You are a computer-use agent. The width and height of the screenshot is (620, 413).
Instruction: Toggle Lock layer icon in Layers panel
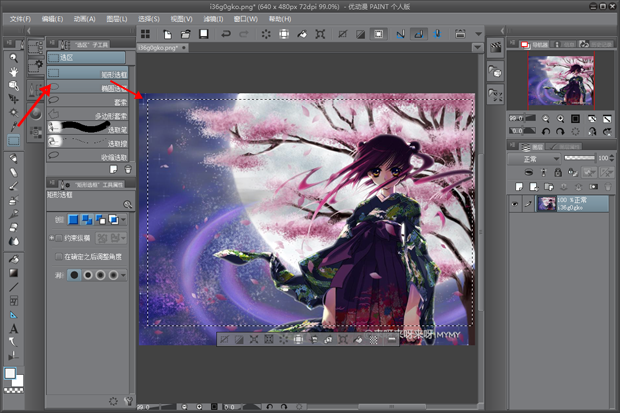pos(558,172)
